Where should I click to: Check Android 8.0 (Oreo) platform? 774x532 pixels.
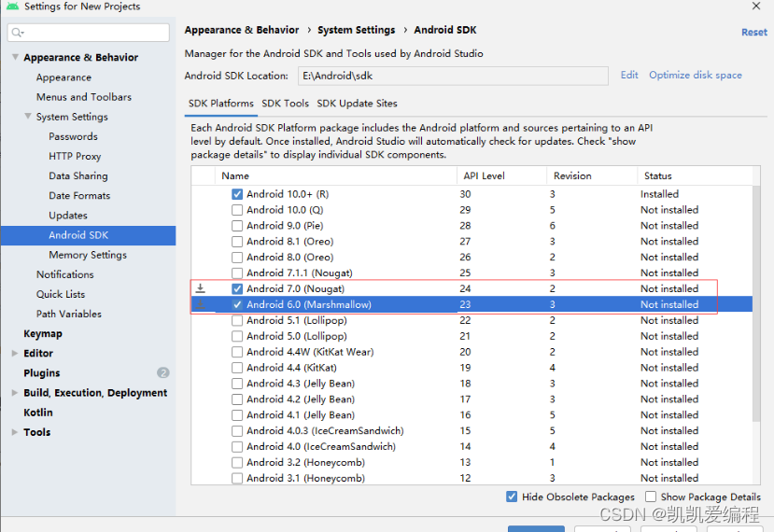point(237,257)
